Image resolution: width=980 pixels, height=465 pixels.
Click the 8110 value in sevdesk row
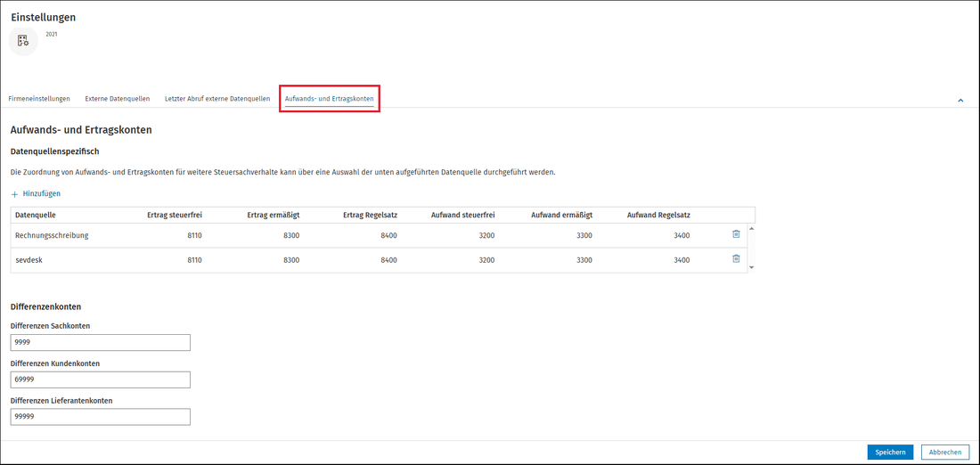(x=194, y=259)
